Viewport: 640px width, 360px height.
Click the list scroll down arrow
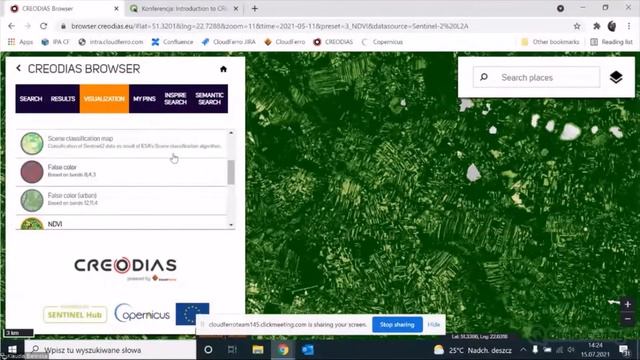point(231,225)
